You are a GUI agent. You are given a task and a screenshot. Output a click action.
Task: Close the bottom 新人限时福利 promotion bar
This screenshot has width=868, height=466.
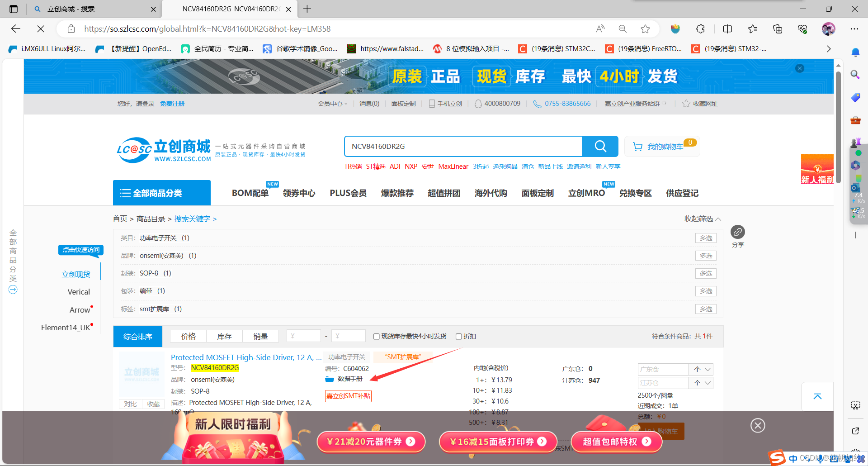click(x=758, y=425)
